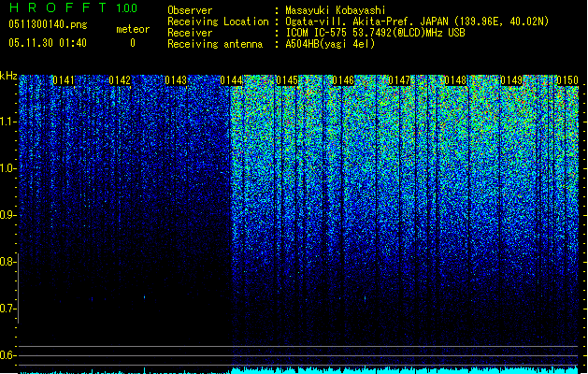Click time marker 0141
Image resolution: width=588 pixels, height=374 pixels.
pos(64,80)
